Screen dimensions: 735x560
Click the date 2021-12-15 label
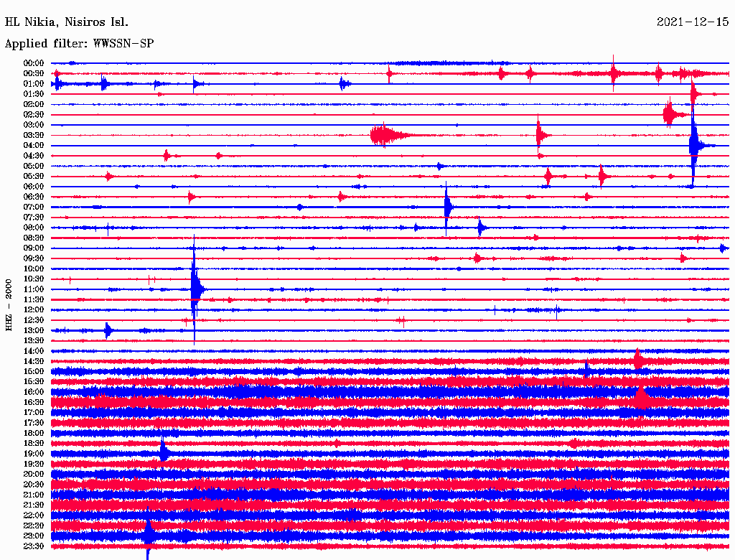click(692, 22)
